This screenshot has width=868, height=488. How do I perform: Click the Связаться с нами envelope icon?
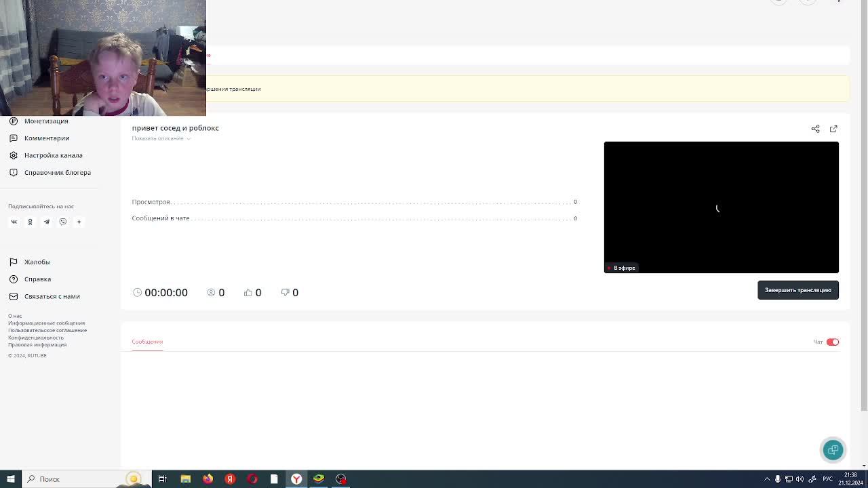[x=14, y=296]
